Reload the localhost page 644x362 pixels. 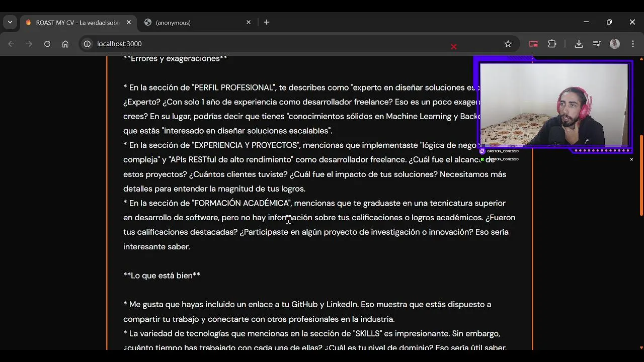tap(47, 44)
